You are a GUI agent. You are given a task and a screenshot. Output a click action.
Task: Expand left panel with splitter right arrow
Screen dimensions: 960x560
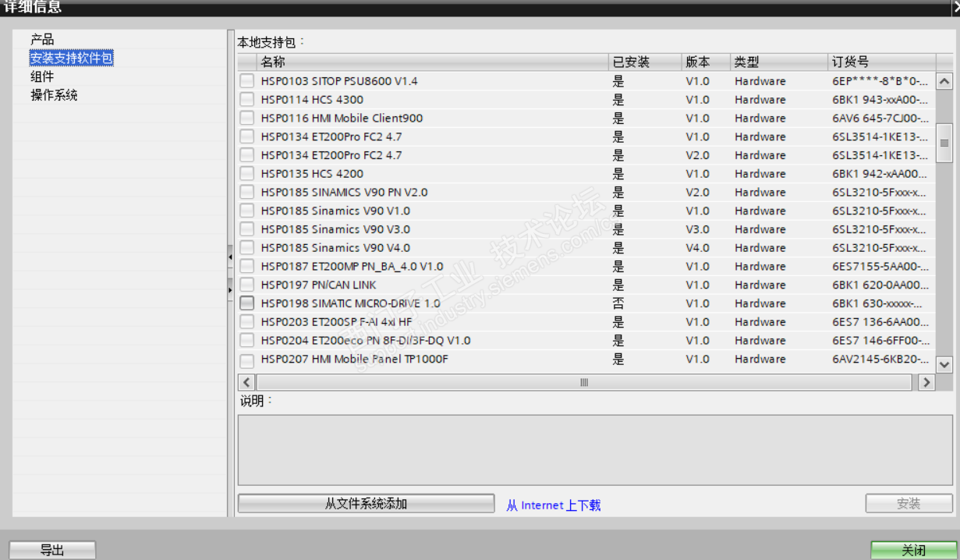(230, 289)
